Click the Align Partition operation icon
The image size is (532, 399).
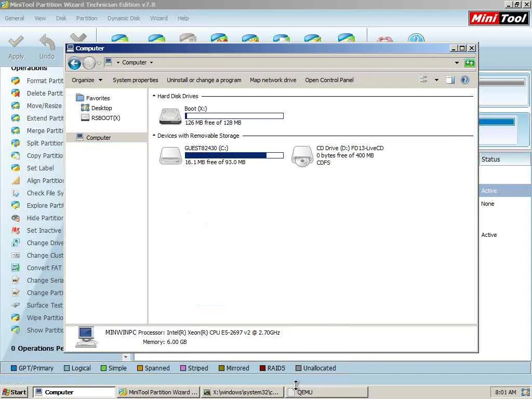pyautogui.click(x=16, y=180)
